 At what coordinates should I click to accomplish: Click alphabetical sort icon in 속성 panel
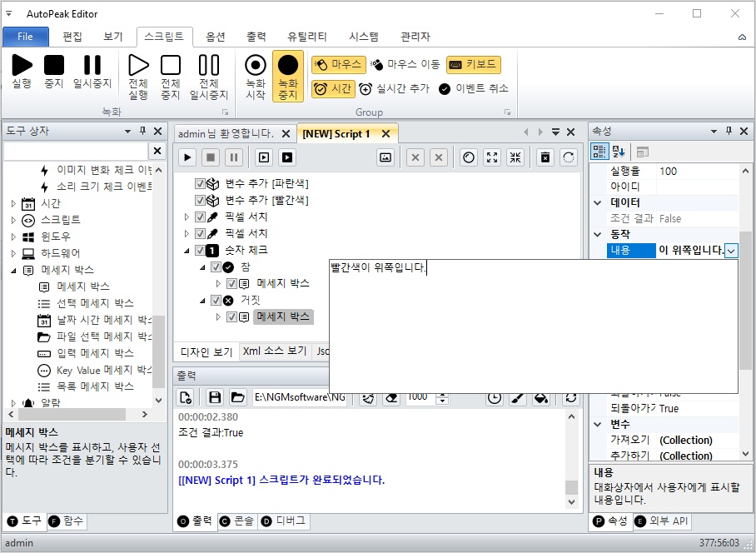coord(619,152)
